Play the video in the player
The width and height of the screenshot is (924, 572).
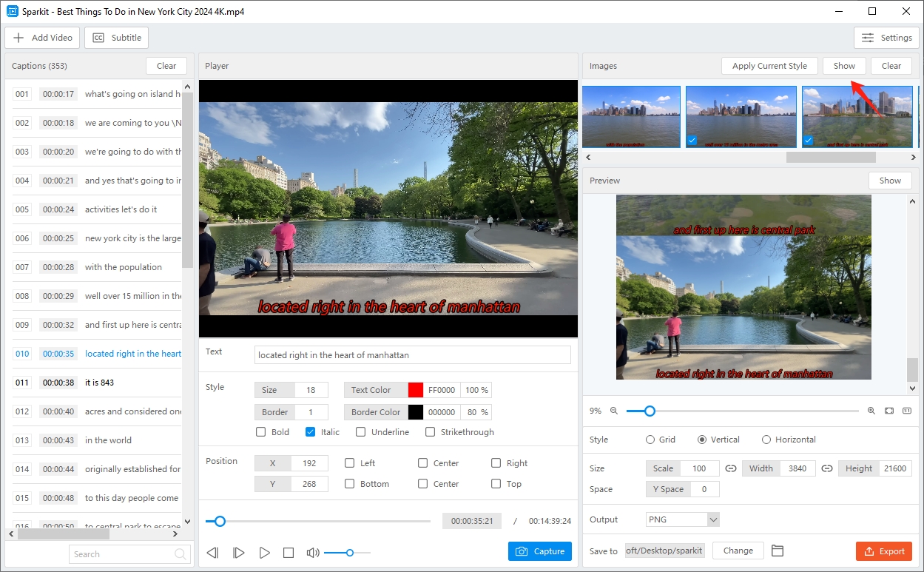(264, 553)
